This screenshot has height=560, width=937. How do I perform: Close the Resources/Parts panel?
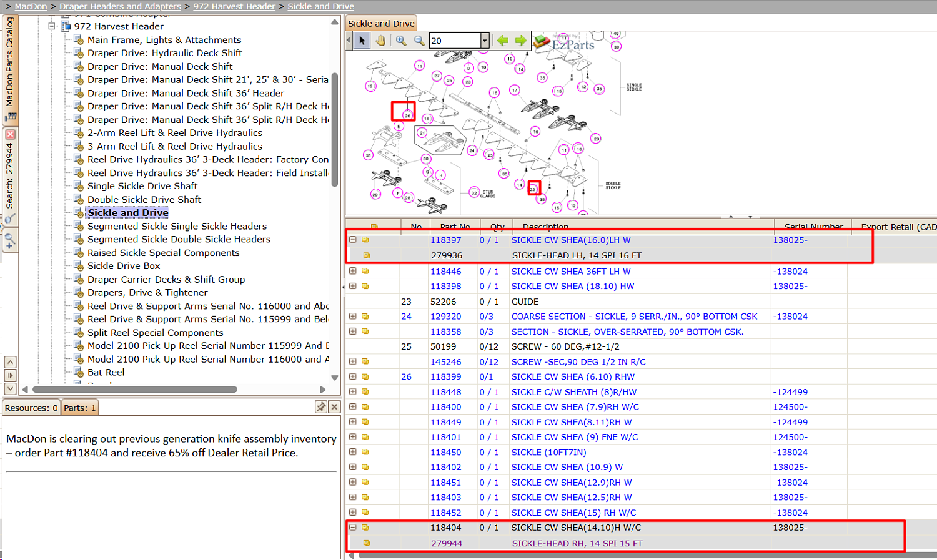tap(334, 407)
